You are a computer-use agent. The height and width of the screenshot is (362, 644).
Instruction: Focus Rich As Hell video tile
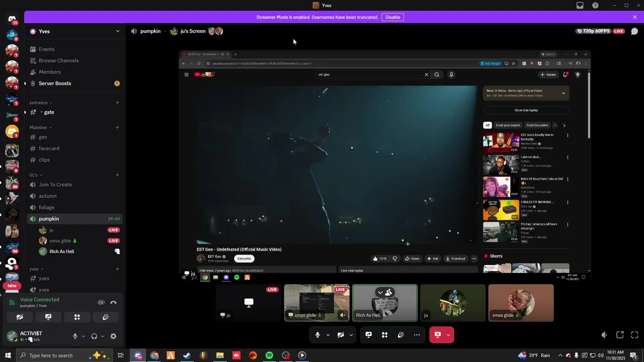click(x=385, y=303)
